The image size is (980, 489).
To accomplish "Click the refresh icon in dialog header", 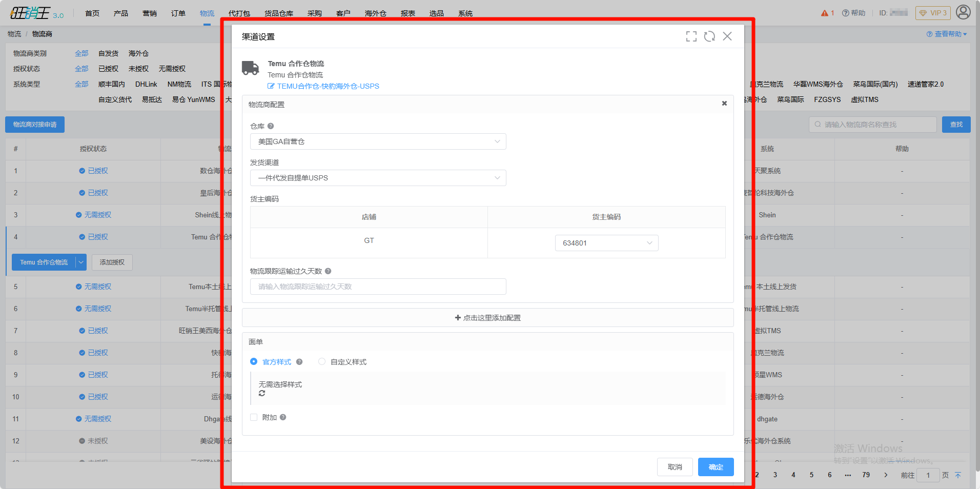I will [709, 36].
